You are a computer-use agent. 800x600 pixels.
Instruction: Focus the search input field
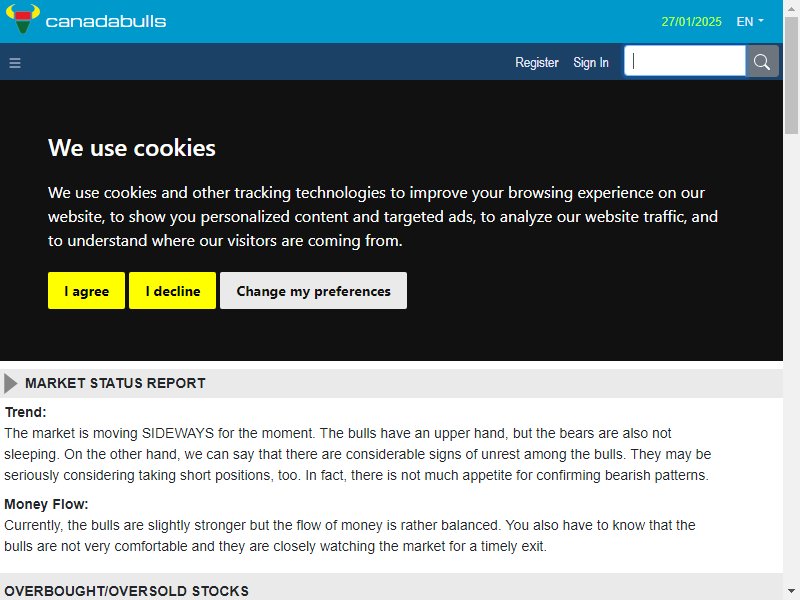[685, 61]
